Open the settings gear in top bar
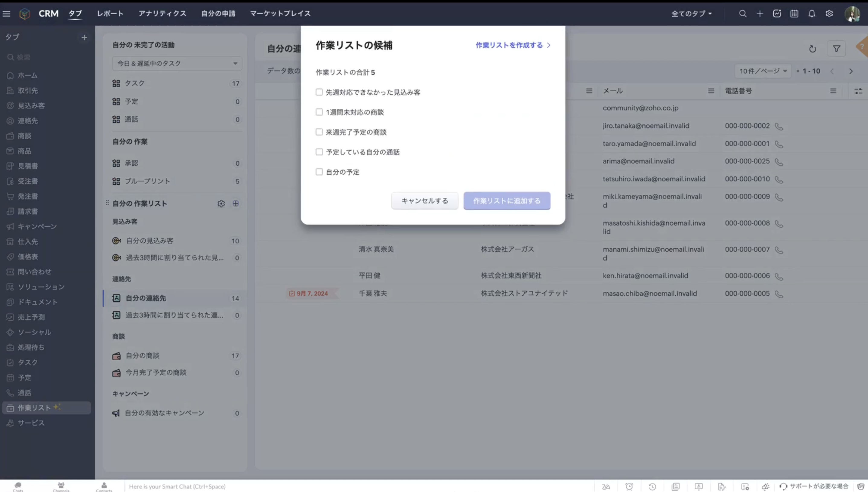The image size is (868, 492). click(829, 14)
